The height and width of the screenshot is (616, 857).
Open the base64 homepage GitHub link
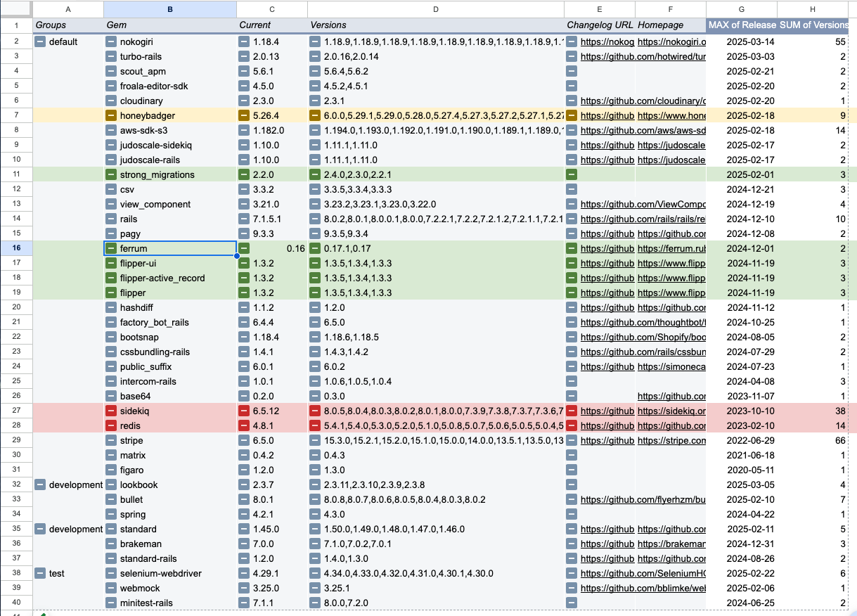coord(671,397)
